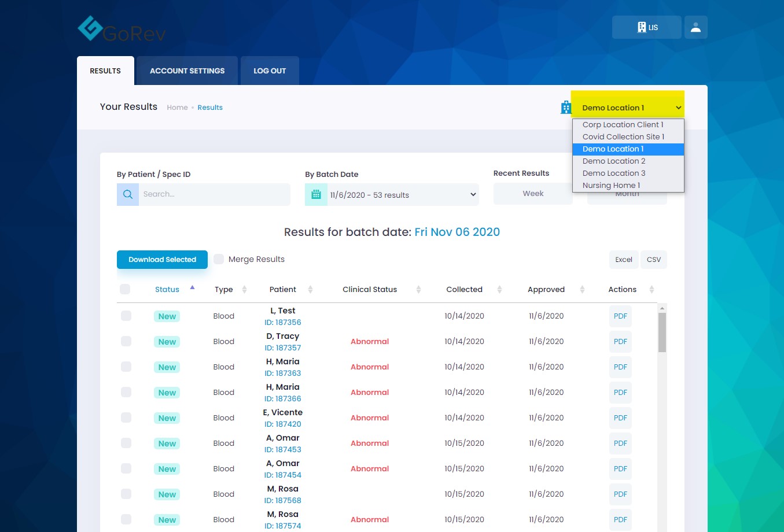Click the patient search input field

[x=214, y=194]
